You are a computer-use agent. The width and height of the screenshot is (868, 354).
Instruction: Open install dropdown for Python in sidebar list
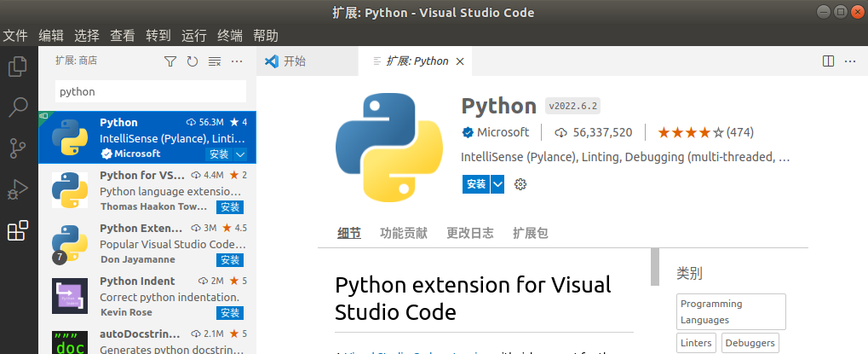coord(240,154)
